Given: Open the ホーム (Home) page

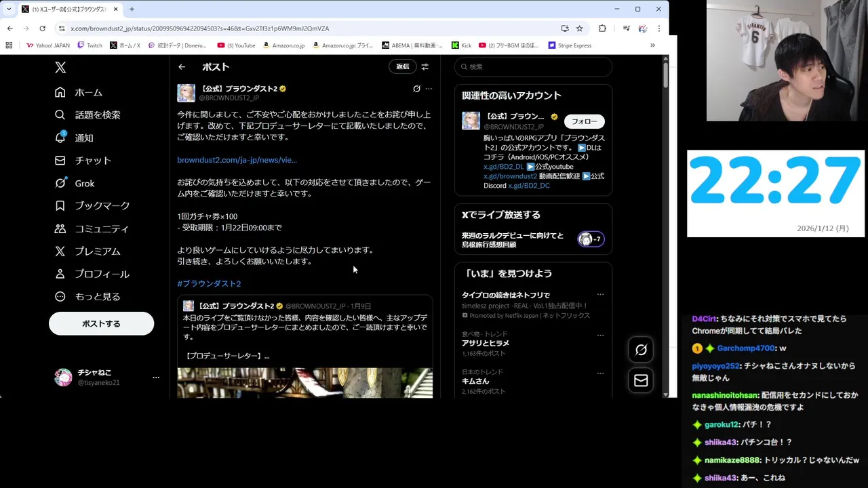Looking at the screenshot, I should 79,92.
